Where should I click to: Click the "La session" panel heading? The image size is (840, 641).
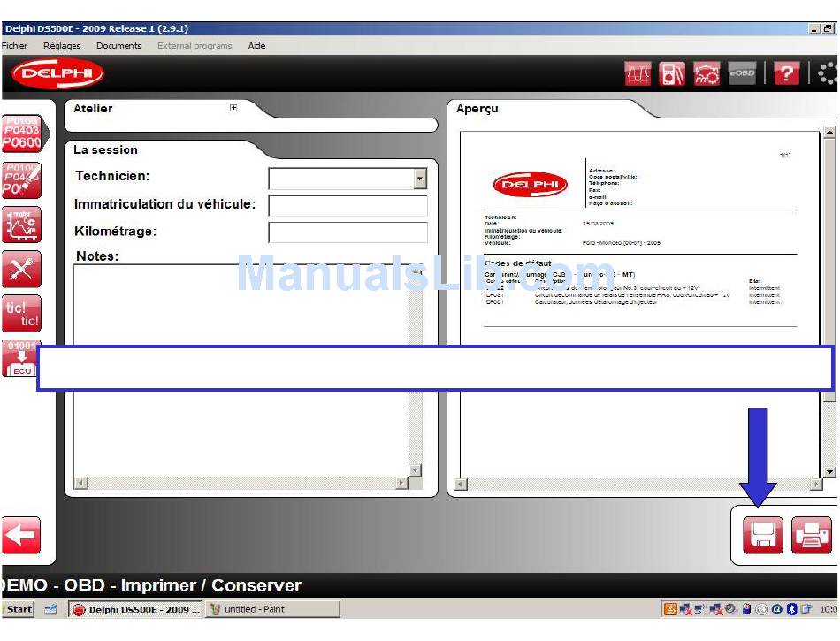coord(105,150)
